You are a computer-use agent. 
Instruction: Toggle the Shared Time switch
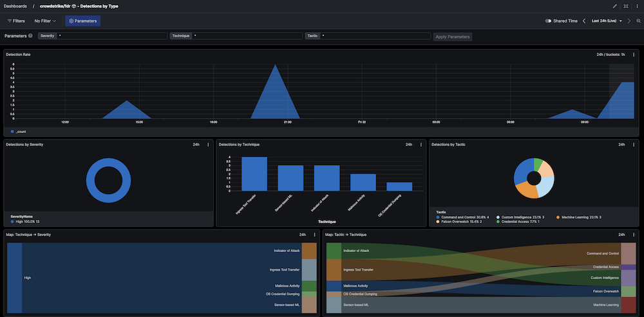click(548, 21)
